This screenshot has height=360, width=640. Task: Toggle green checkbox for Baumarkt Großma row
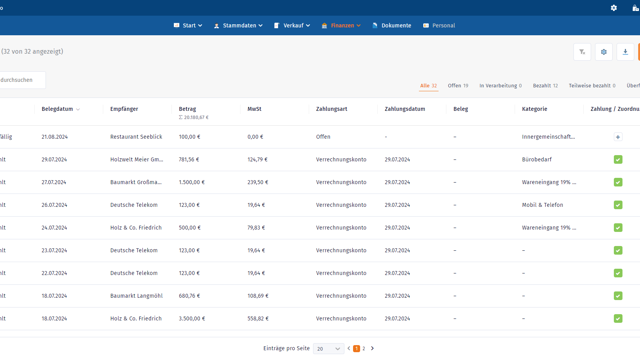point(618,182)
